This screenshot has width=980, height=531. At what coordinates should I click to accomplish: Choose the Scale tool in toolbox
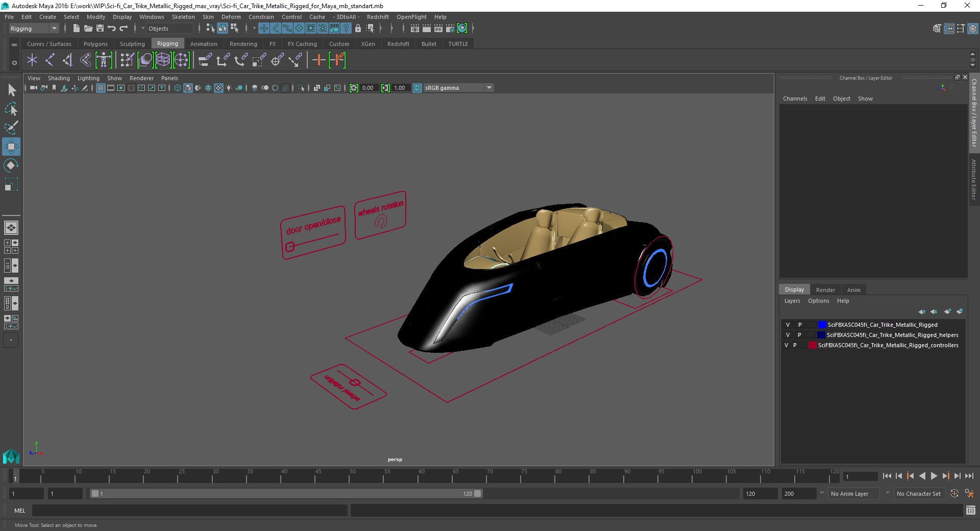pyautogui.click(x=11, y=184)
